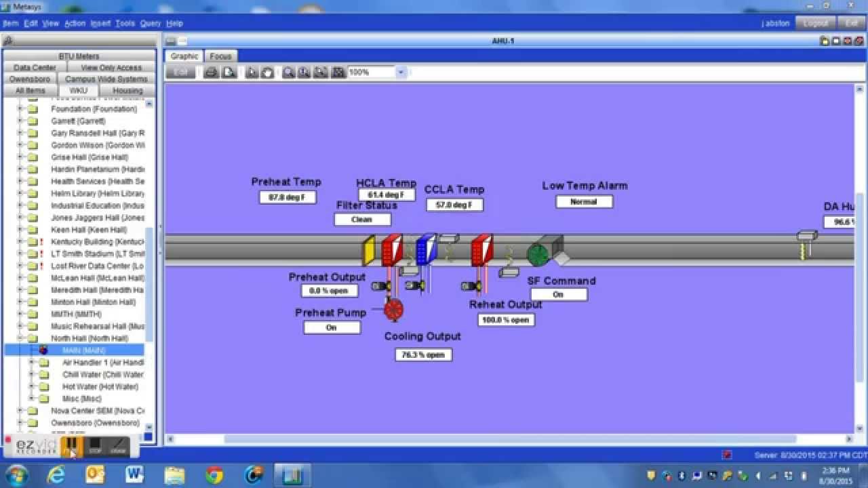Screen dimensions: 868x488
Task: Select the Housing navigation tab
Action: click(128, 90)
